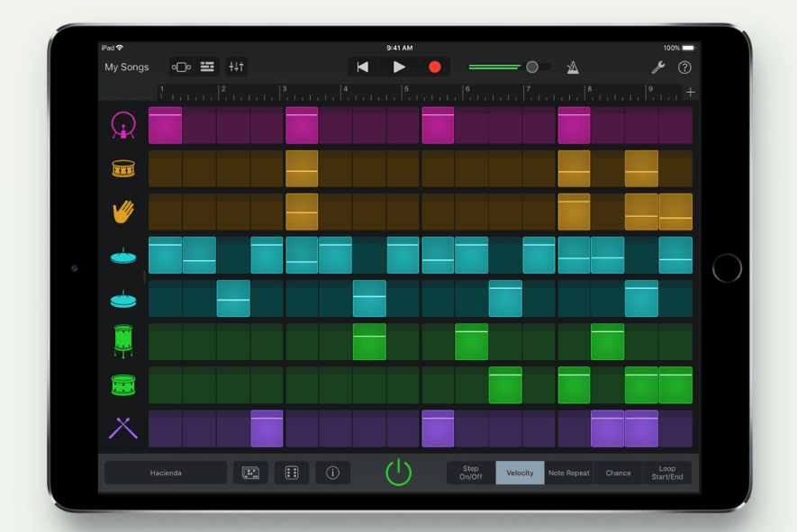Toggle upper hi-hat row step 1
This screenshot has width=797, height=532.
(165, 255)
